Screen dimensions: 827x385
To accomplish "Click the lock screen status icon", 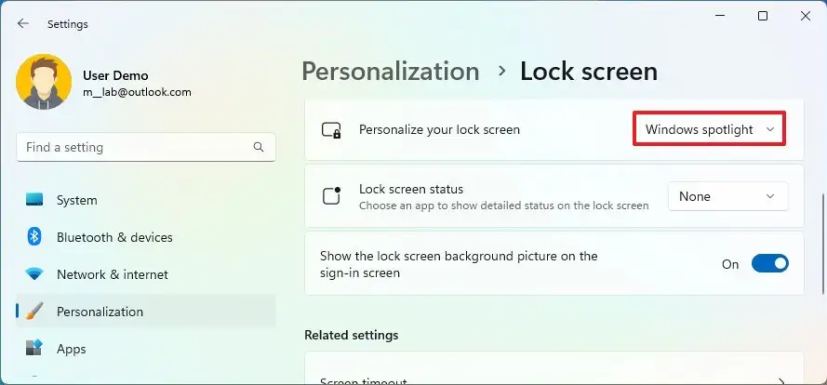I will coord(332,196).
